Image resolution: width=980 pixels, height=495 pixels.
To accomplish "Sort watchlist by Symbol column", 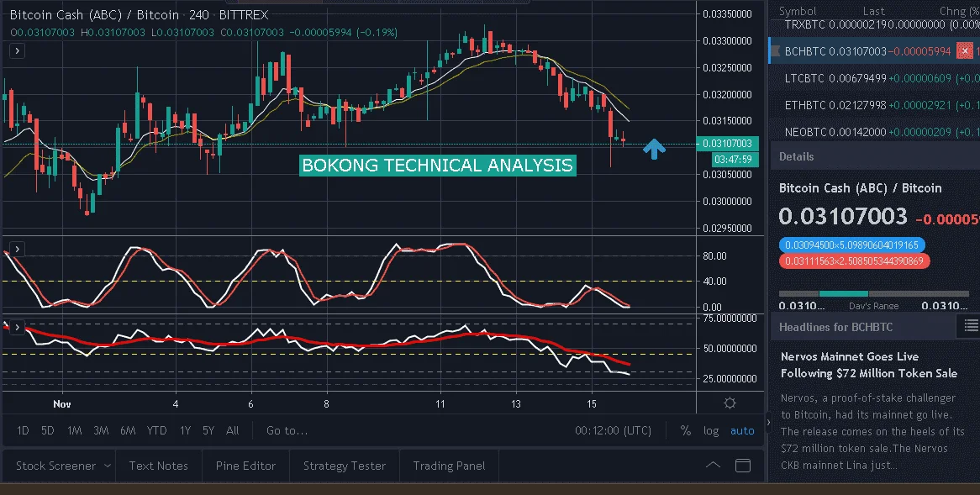I will click(x=798, y=11).
